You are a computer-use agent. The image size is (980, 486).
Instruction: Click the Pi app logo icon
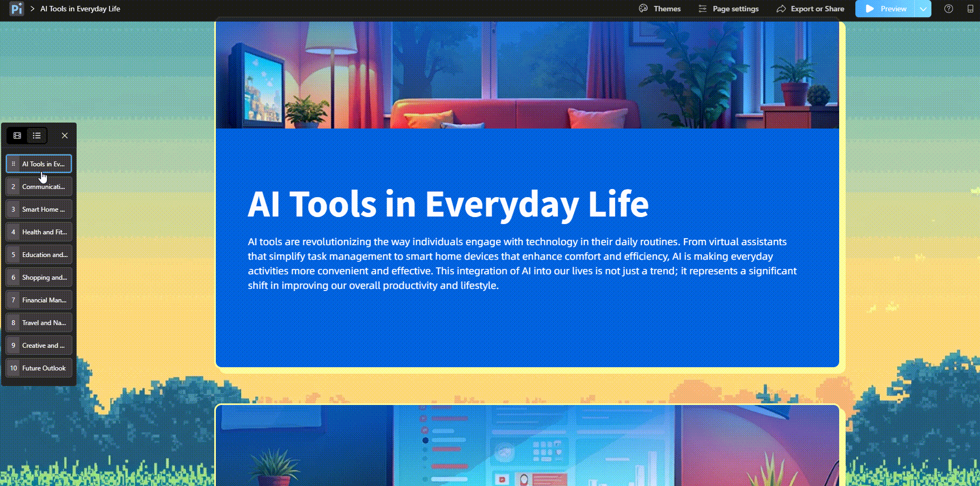pyautogui.click(x=17, y=9)
